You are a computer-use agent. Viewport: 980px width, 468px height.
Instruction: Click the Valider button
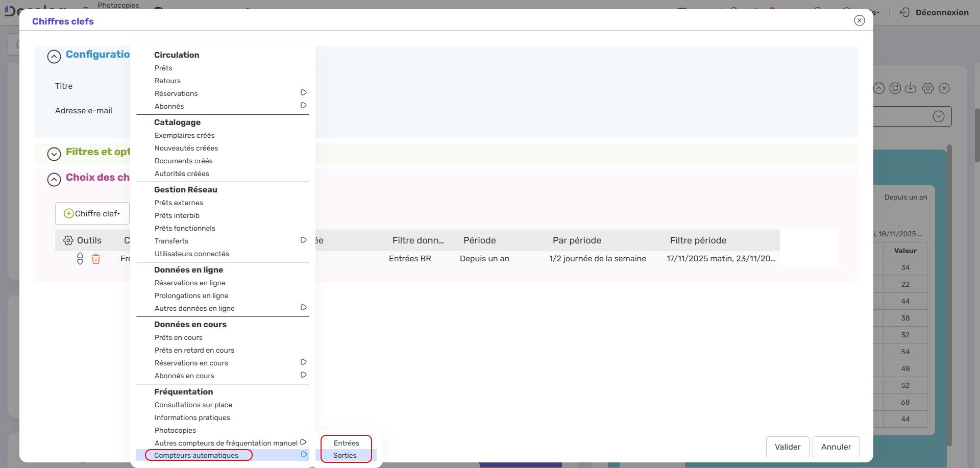pos(788,447)
